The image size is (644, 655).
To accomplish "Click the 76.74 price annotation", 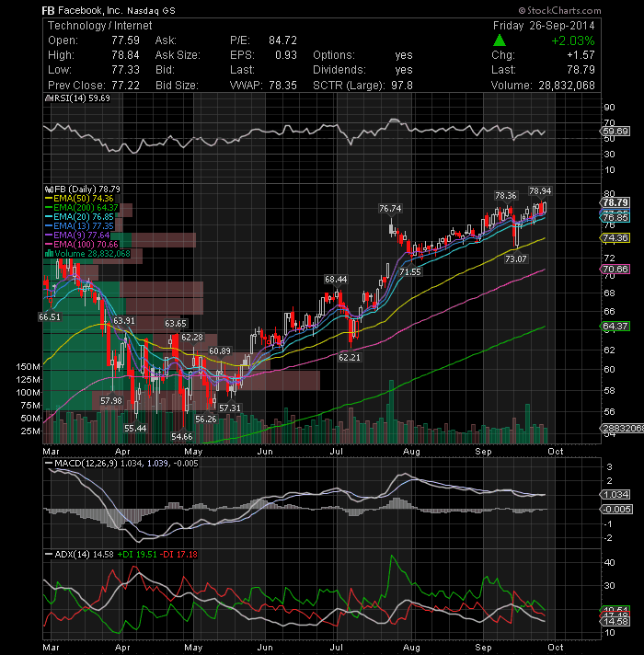I will coord(390,209).
